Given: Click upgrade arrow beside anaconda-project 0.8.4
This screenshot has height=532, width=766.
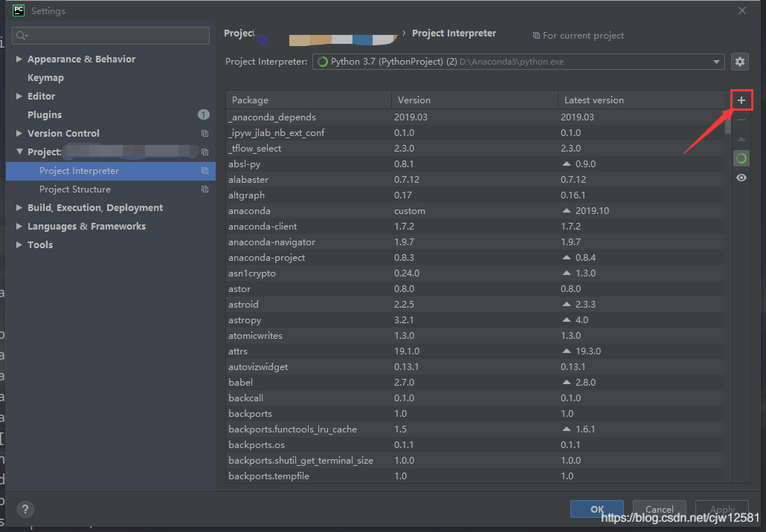Looking at the screenshot, I should point(567,257).
